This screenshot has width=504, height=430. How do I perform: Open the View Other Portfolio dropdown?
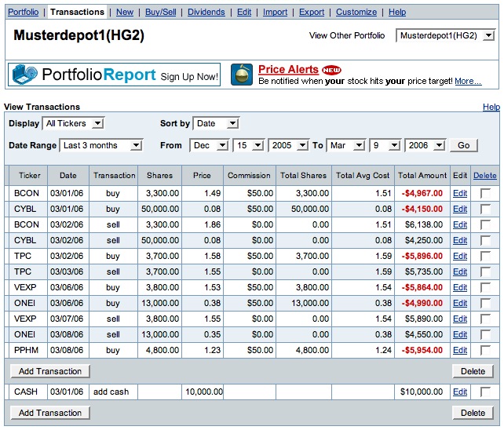pyautogui.click(x=445, y=35)
